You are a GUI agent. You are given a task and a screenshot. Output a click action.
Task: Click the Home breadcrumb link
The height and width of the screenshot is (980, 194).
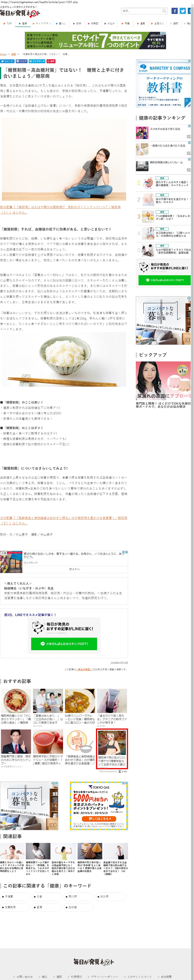[3, 54]
